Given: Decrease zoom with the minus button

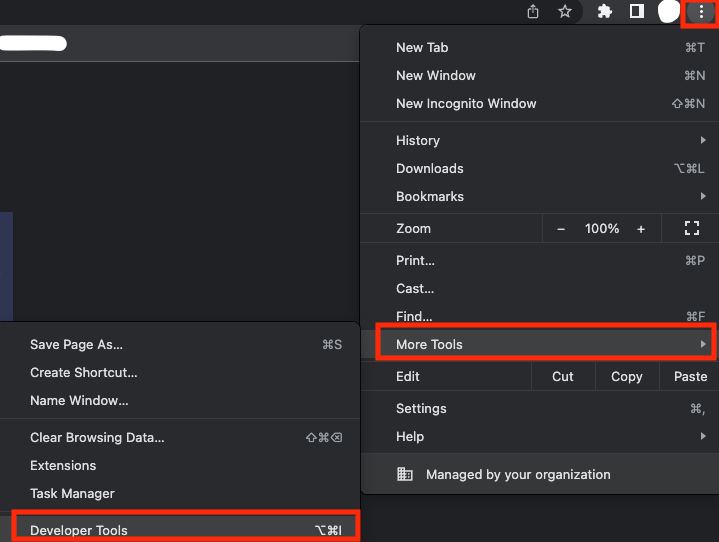Looking at the screenshot, I should tap(561, 228).
